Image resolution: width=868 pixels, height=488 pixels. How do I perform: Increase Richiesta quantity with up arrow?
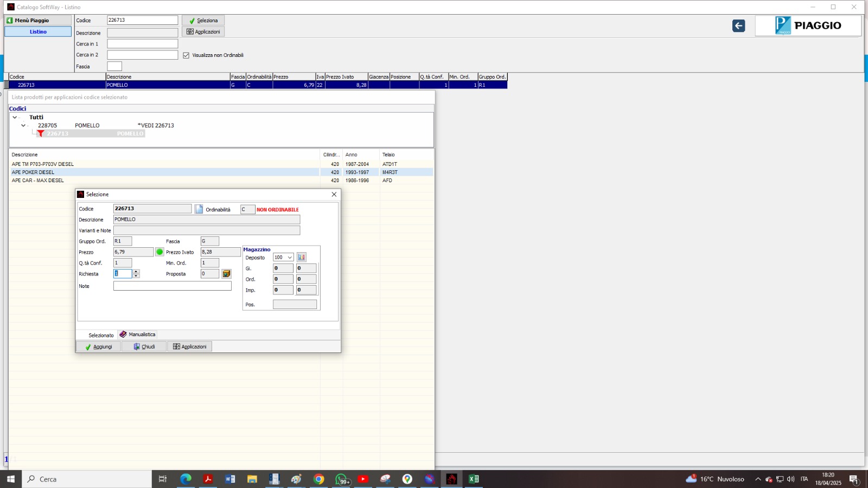point(136,272)
